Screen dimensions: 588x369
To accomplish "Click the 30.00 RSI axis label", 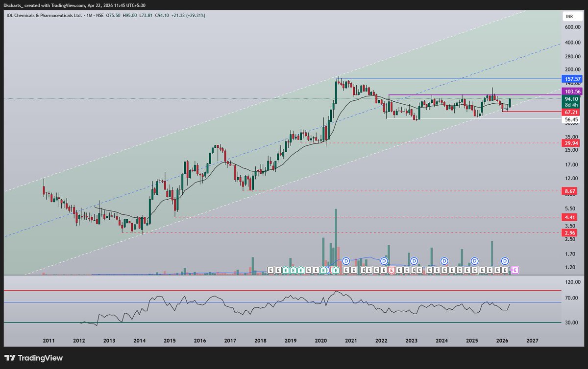I will tap(572, 322).
